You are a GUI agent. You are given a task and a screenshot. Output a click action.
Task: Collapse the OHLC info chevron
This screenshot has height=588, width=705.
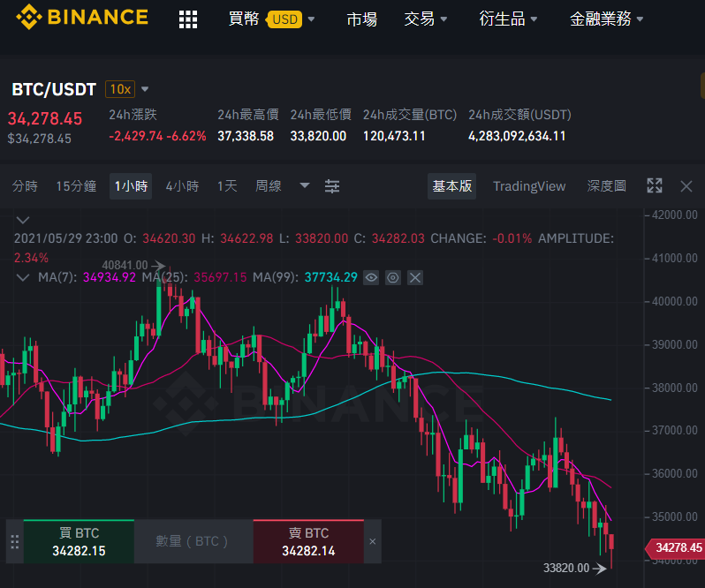(x=22, y=220)
